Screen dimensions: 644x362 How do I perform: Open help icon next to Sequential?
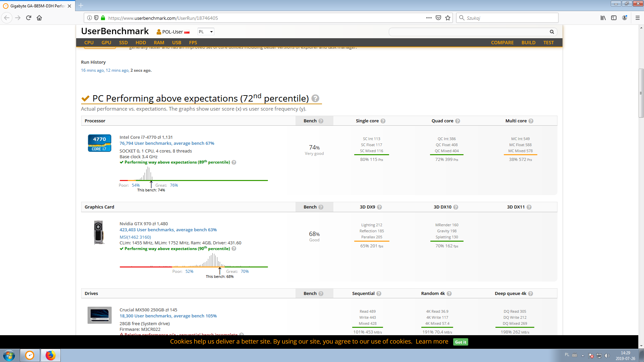point(379,294)
